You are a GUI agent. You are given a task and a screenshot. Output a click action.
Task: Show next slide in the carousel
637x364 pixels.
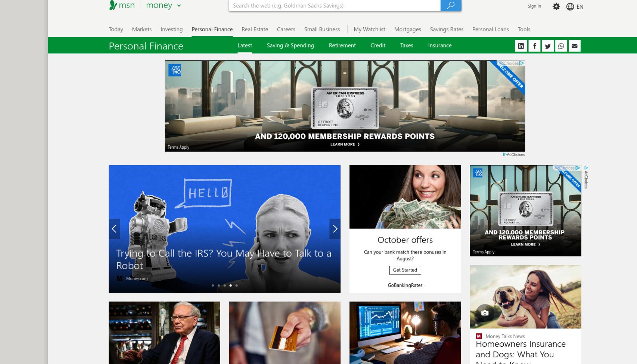pyautogui.click(x=335, y=229)
